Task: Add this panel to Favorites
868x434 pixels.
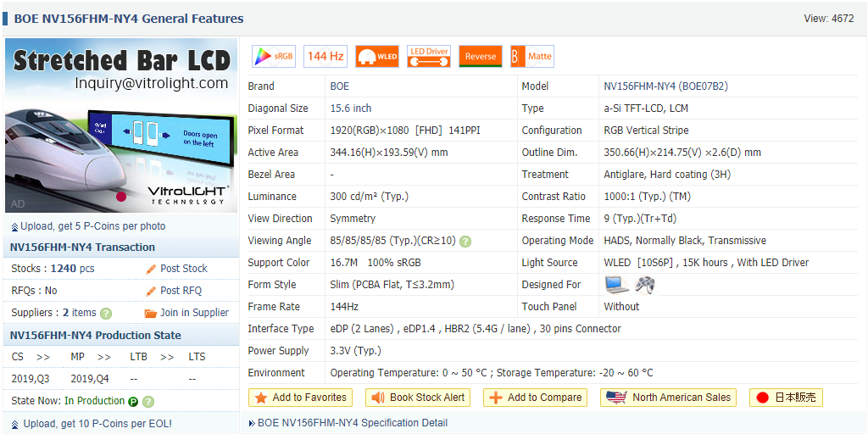Action: coord(301,398)
